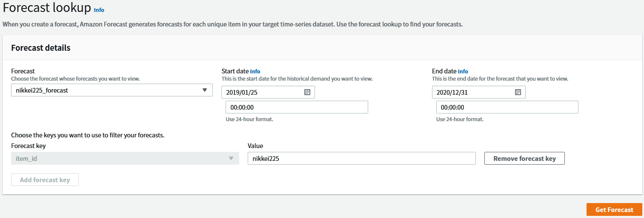644x218 pixels.
Task: Click the Forecast details section heading
Action: (x=41, y=48)
